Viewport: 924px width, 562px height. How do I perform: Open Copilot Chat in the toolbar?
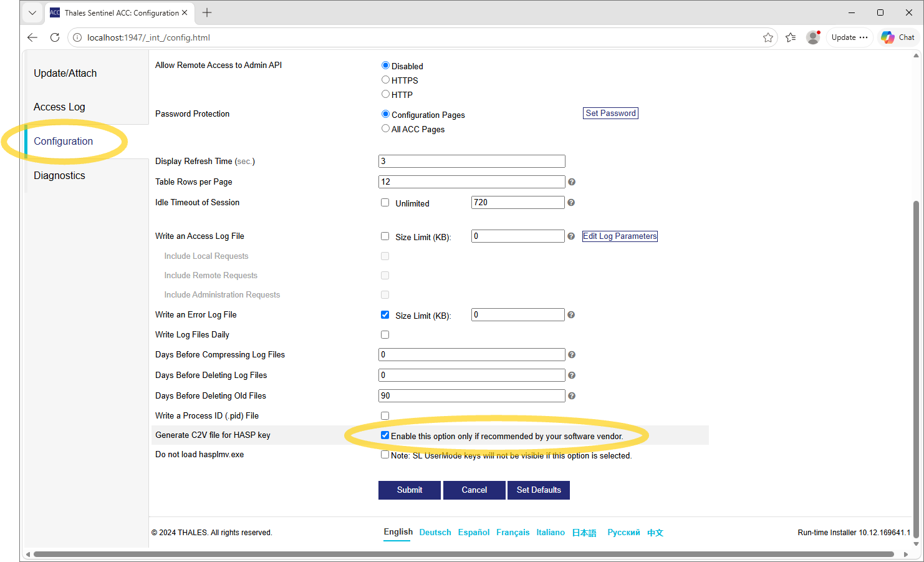pyautogui.click(x=898, y=37)
